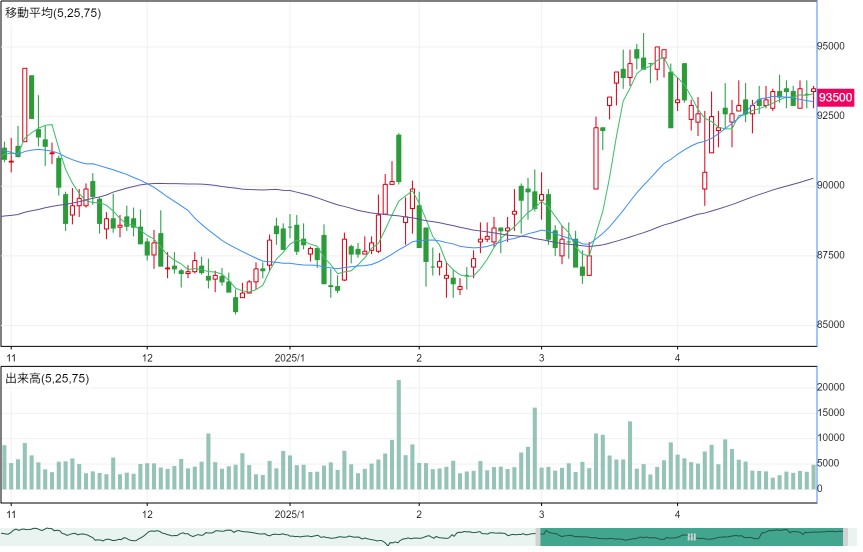This screenshot has height=552, width=863.
Task: Click the volume bar peaking near 15000 before March
Action: (x=534, y=449)
